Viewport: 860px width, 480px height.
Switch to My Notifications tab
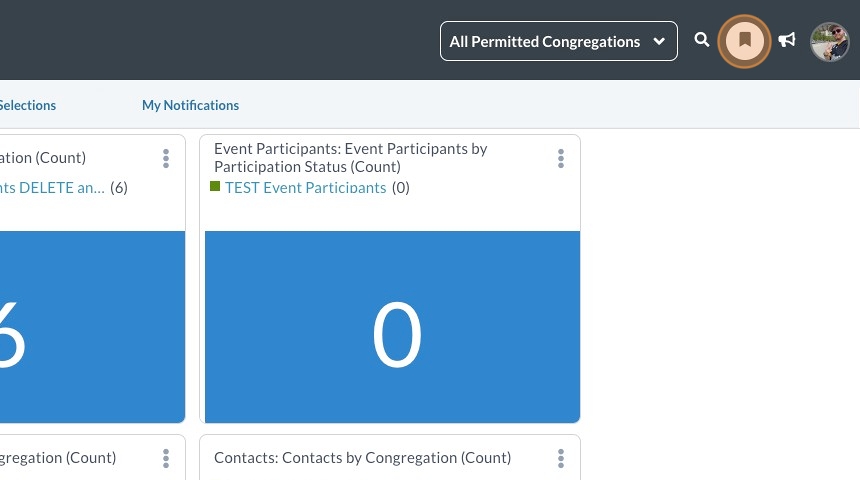tap(190, 105)
